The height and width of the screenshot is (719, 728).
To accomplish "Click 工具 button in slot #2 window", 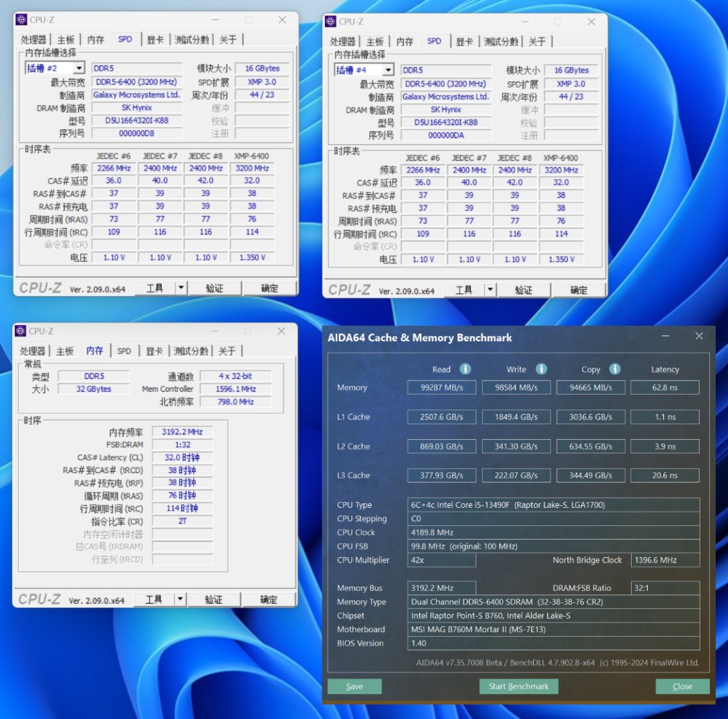I will (x=154, y=288).
